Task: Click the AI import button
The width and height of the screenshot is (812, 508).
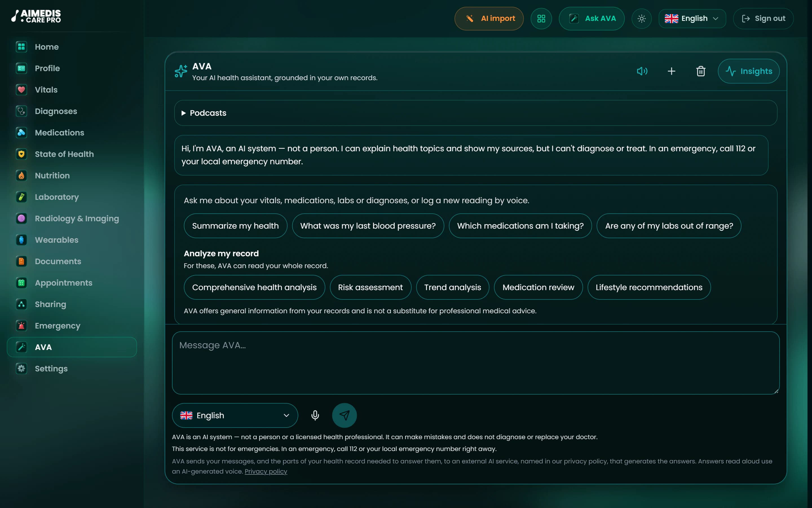Action: (489, 18)
